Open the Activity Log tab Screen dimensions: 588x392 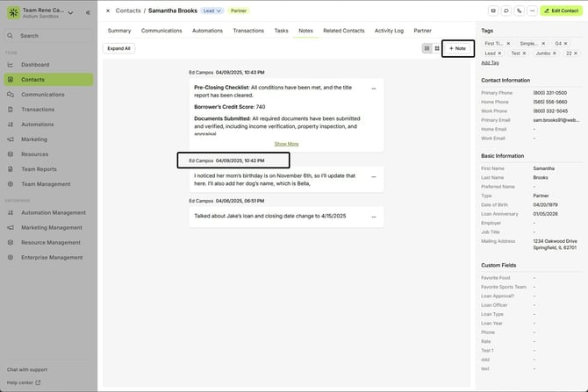[x=390, y=31]
